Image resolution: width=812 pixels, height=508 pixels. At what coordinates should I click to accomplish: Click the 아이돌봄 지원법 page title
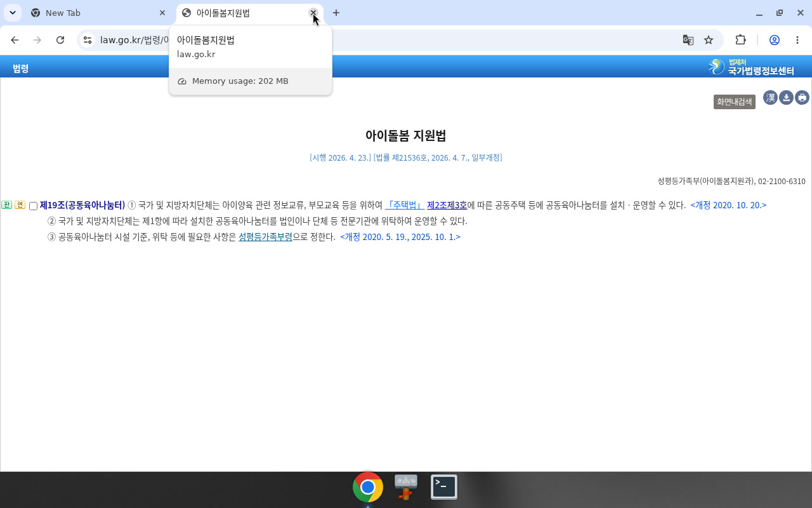tap(406, 135)
